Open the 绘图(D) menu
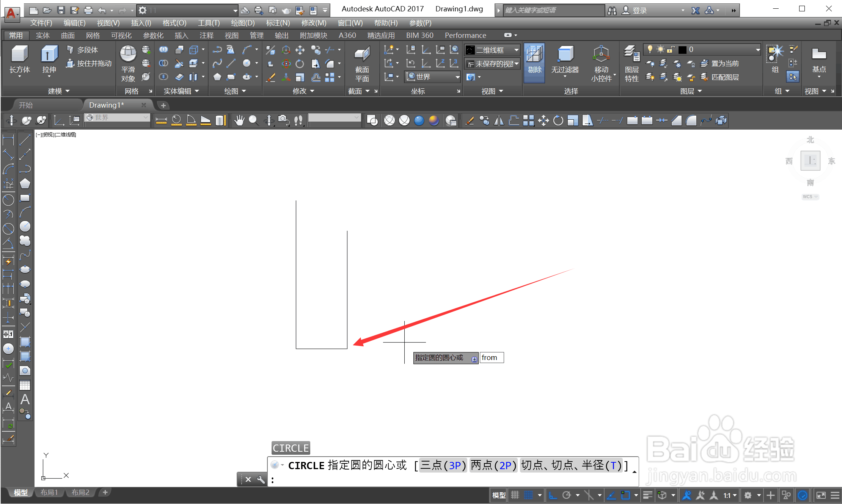842x504 pixels. coord(243,23)
